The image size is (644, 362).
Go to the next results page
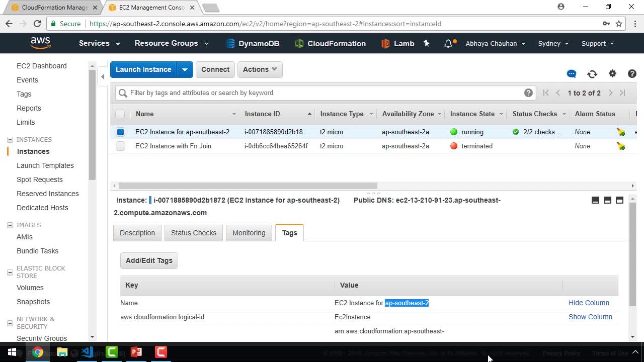(610, 93)
